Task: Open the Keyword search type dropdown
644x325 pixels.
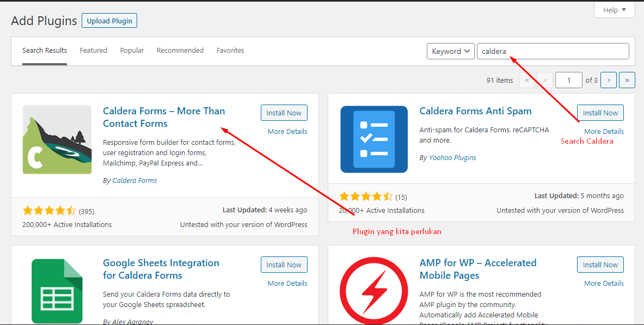Action: tap(451, 51)
